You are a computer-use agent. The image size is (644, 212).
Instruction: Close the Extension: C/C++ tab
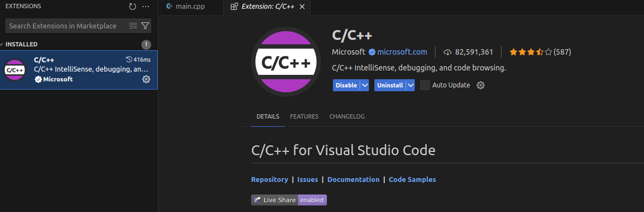302,7
